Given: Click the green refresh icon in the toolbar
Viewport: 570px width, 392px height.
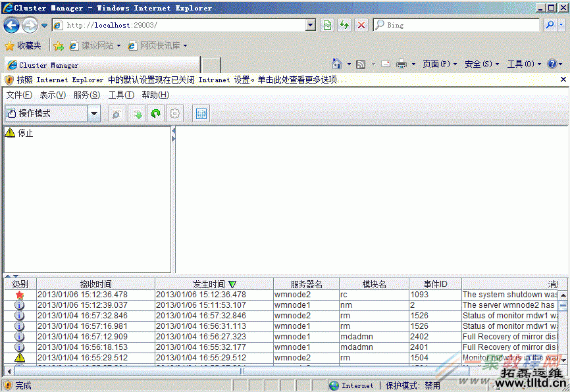Looking at the screenshot, I should tap(155, 113).
